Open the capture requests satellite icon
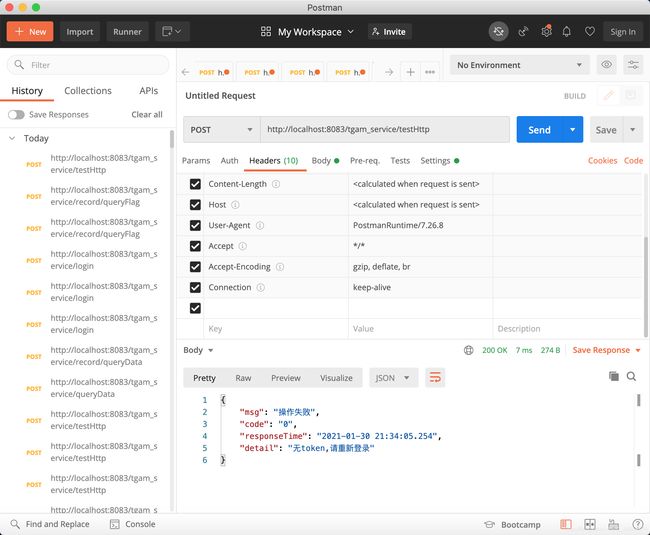Image resolution: width=650 pixels, height=535 pixels. pos(524,31)
